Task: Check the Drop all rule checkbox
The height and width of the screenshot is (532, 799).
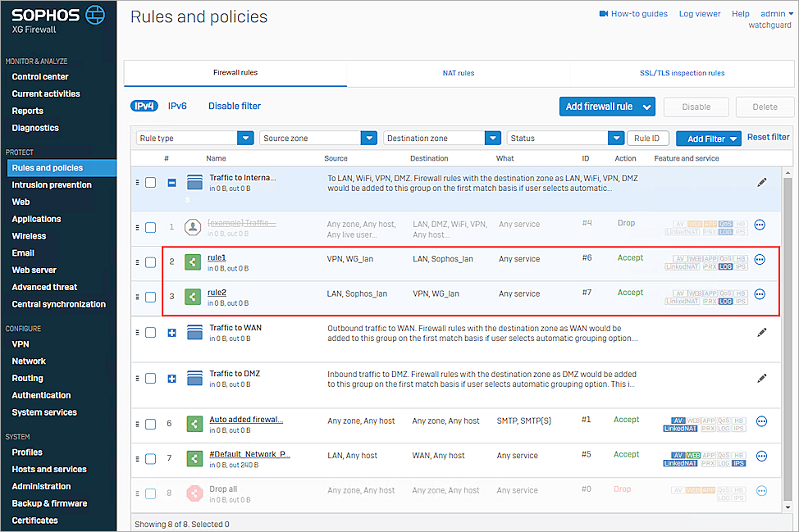Action: tap(150, 490)
